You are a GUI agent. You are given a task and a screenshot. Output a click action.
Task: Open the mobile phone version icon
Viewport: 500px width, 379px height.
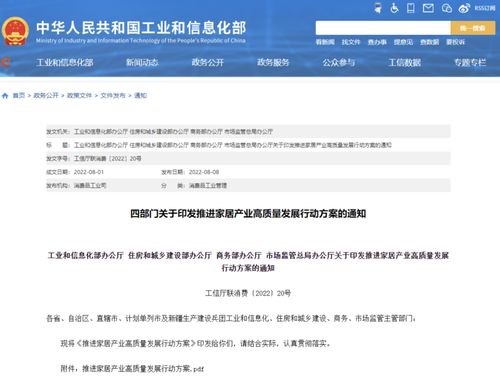pos(411,8)
